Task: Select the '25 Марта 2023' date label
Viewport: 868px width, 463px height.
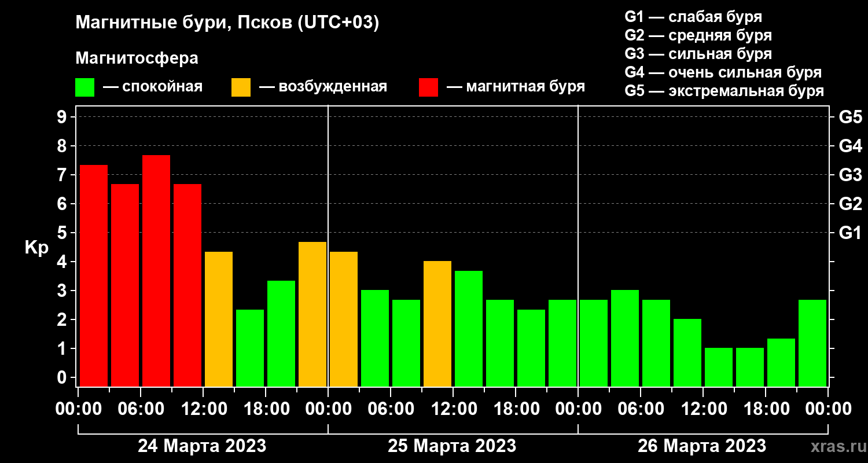Action: pyautogui.click(x=452, y=446)
